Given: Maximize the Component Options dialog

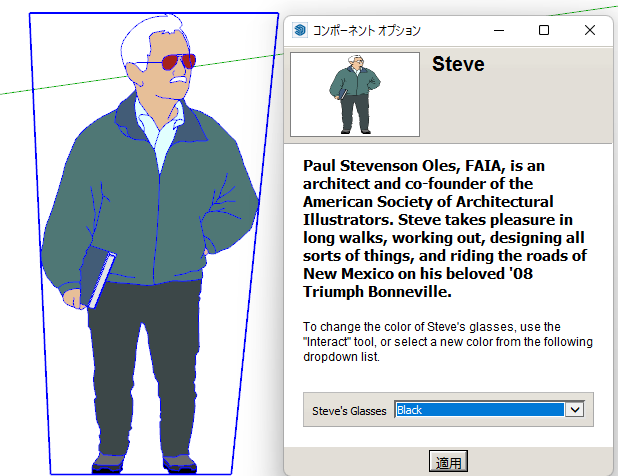Looking at the screenshot, I should 544,30.
